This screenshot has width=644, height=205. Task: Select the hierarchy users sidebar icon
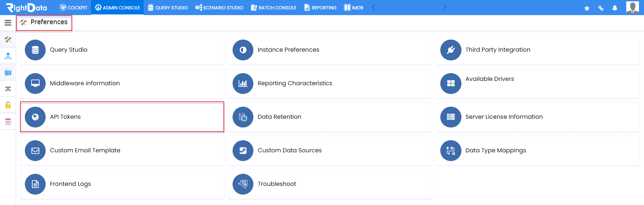8,56
